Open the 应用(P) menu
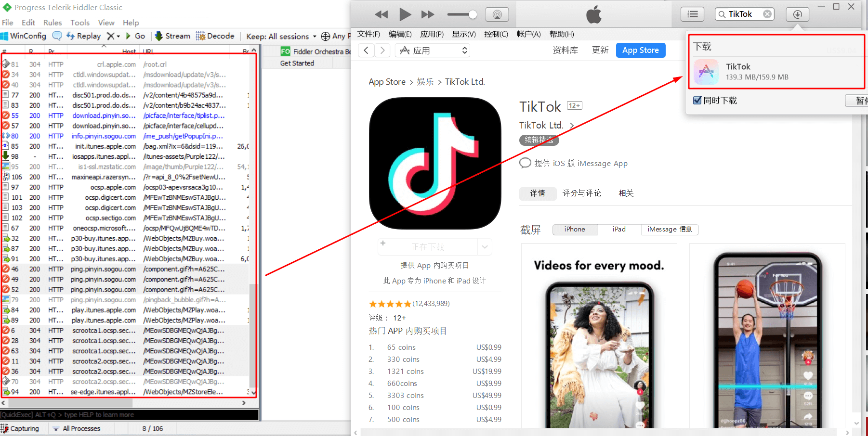Screen dimensions: 868x436 [x=432, y=34]
